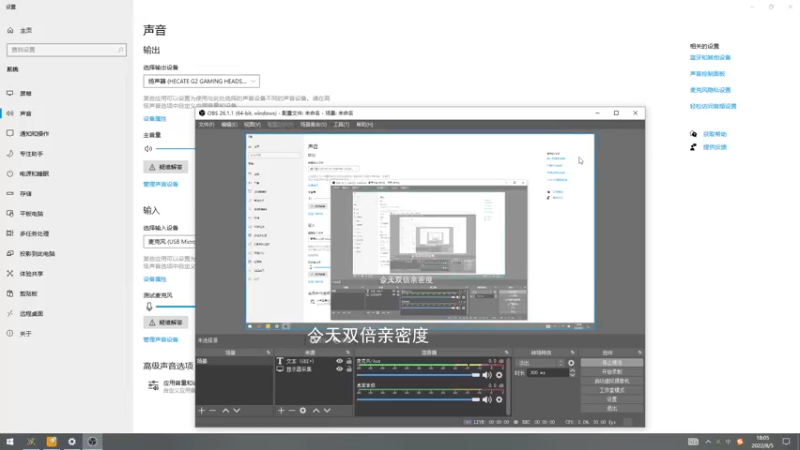Open the 文件(F) menu in OBS
800x450 pixels.
[x=206, y=124]
